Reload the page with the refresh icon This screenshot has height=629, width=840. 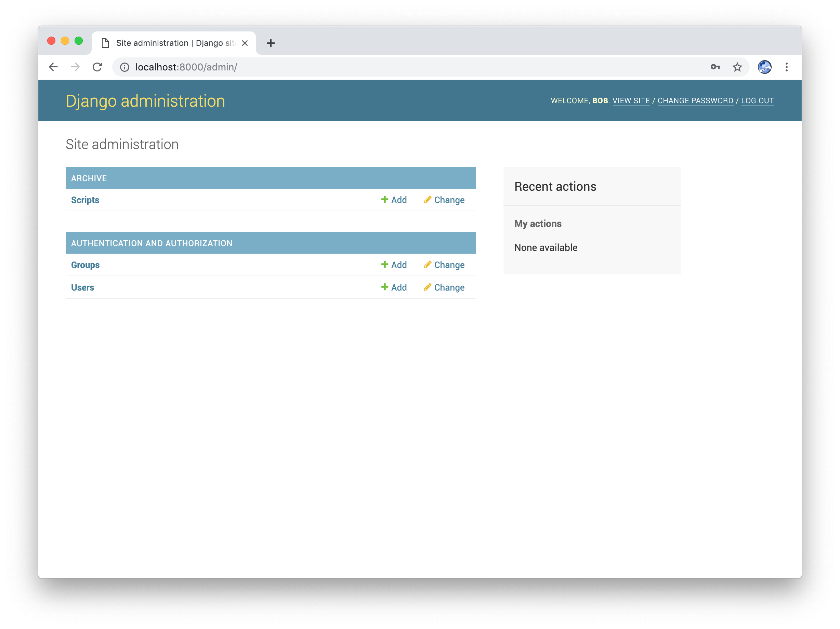point(97,67)
